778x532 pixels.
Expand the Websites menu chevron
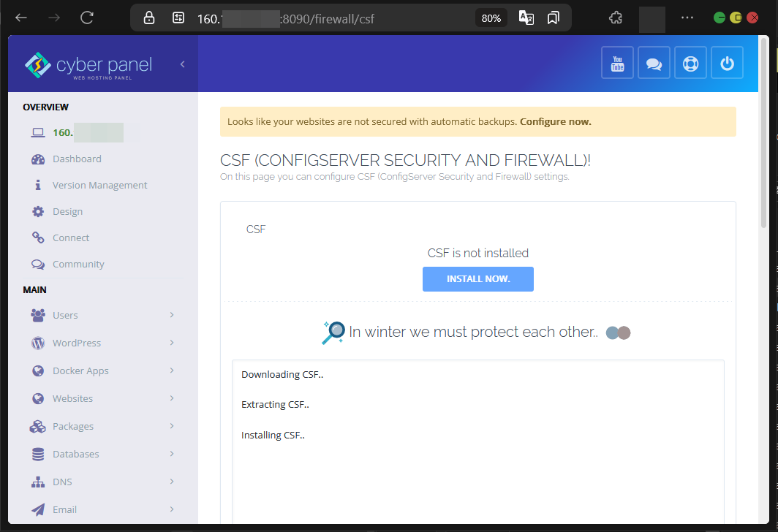click(x=172, y=398)
